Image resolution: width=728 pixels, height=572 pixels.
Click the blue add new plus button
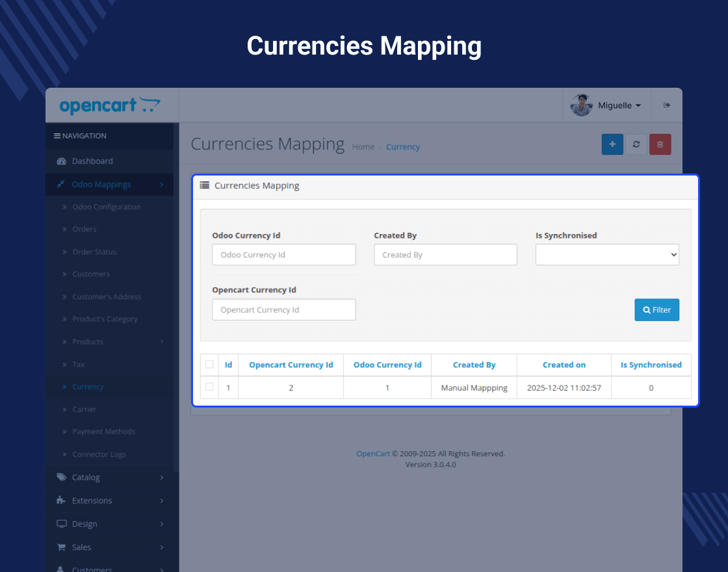(x=612, y=144)
